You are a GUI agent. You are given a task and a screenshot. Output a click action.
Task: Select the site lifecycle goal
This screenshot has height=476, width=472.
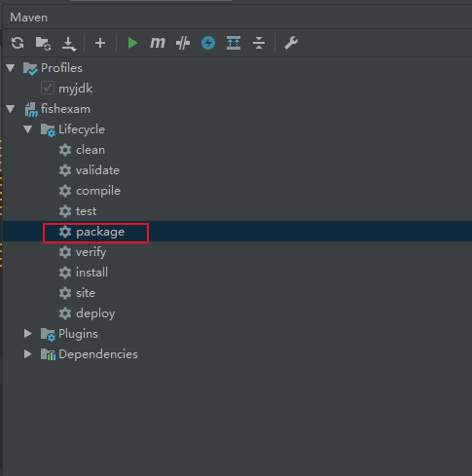[x=86, y=293]
